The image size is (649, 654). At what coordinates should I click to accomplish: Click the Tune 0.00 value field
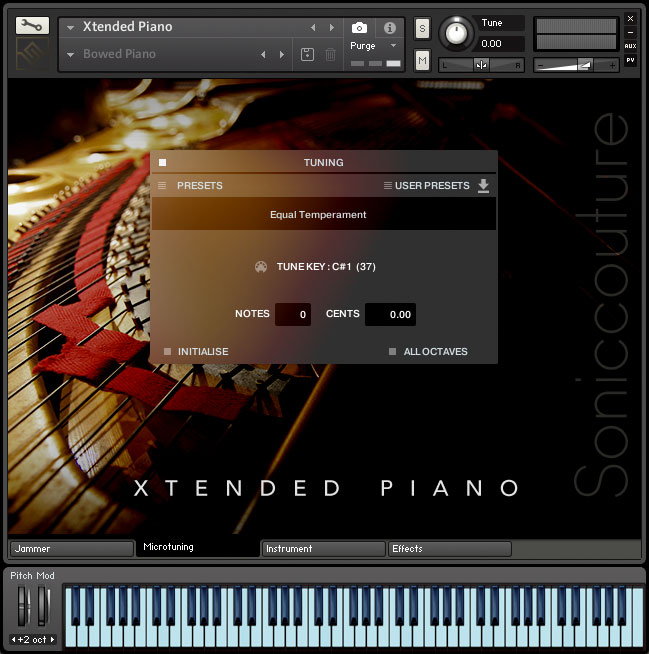click(x=499, y=43)
